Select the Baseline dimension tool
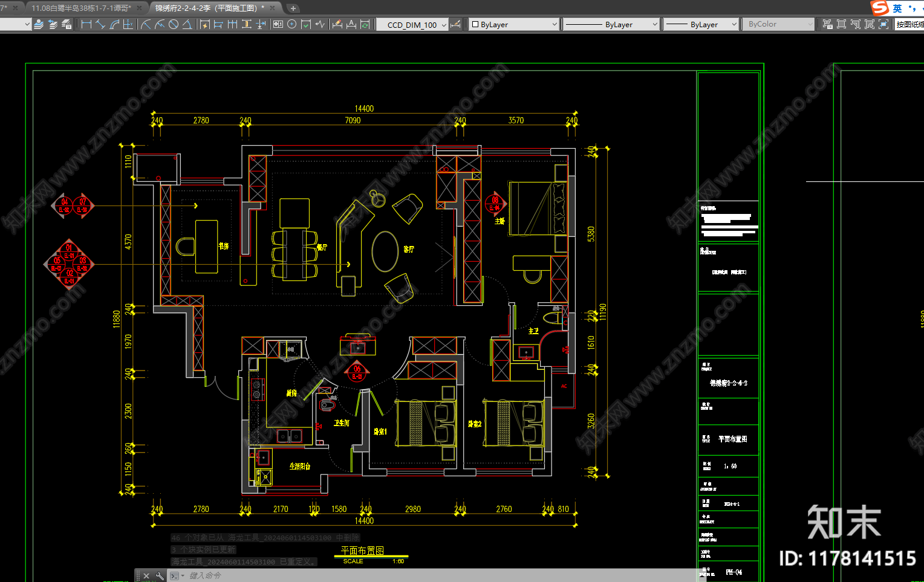 point(218,24)
